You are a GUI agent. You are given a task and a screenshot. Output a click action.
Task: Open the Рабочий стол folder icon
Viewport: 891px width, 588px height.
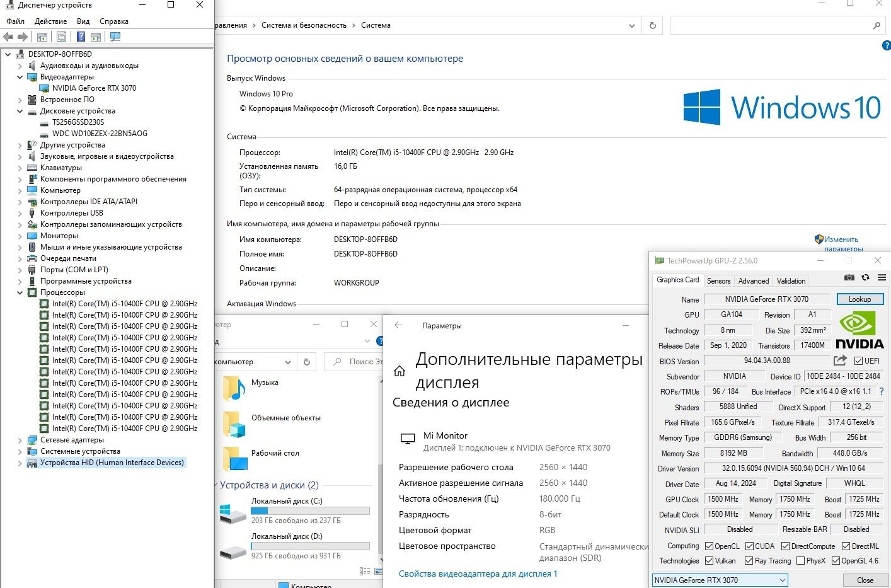234,459
